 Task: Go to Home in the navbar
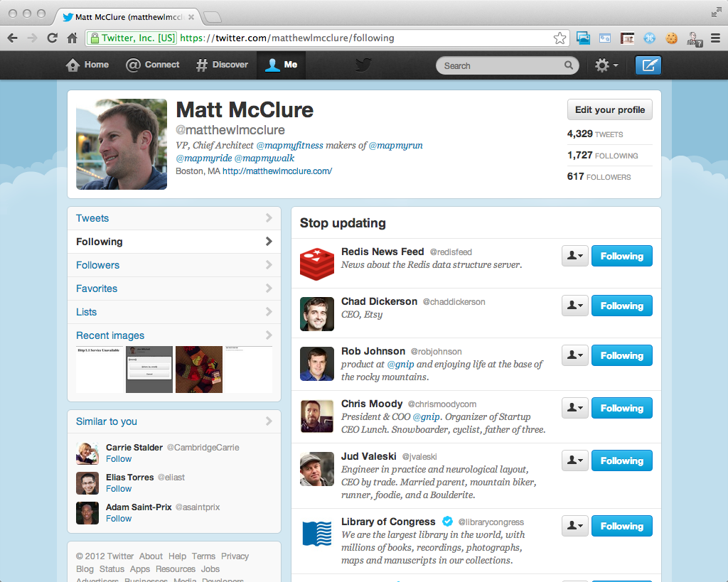point(87,65)
